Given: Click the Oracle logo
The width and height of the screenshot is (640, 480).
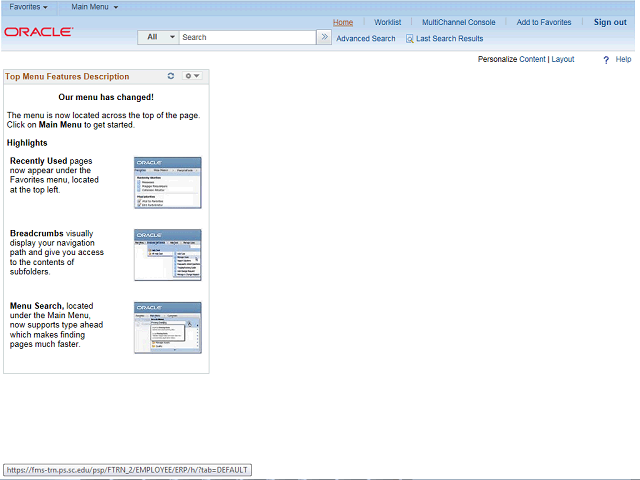Looking at the screenshot, I should click(39, 32).
